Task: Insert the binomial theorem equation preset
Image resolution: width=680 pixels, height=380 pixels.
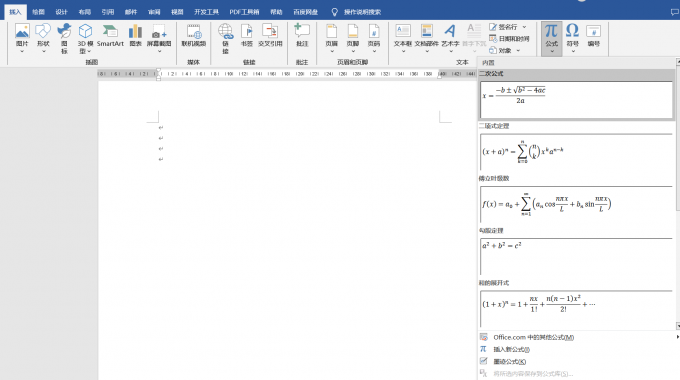Action: click(x=576, y=152)
